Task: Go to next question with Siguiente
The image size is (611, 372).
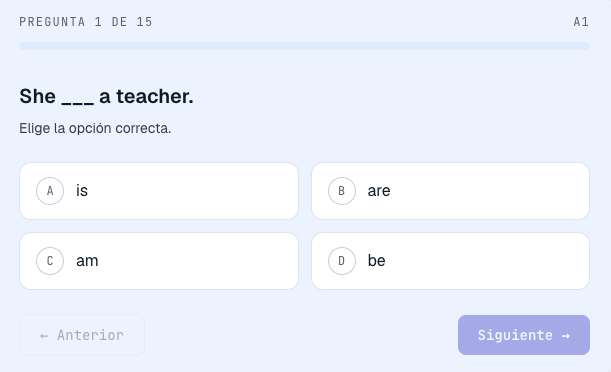Action: (x=524, y=335)
